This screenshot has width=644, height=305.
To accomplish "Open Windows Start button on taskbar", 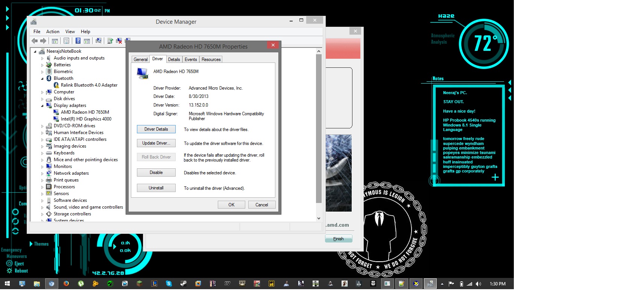I will (x=7, y=284).
